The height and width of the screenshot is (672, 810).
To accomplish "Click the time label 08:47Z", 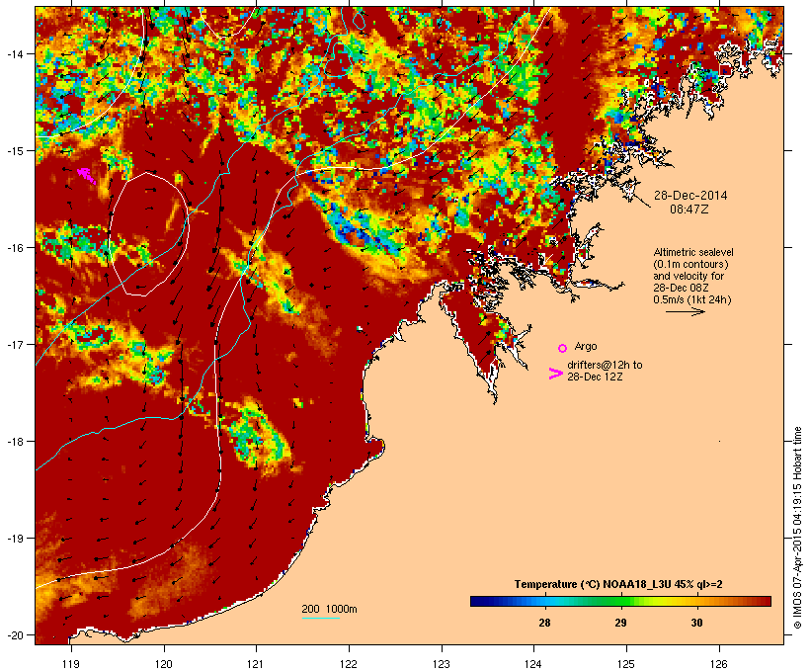I will click(689, 210).
